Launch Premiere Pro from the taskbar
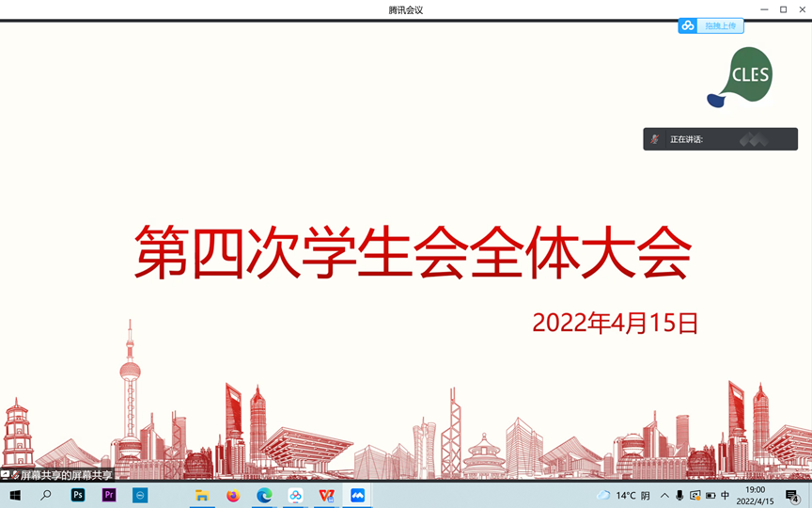The height and width of the screenshot is (508, 812). pos(109,495)
